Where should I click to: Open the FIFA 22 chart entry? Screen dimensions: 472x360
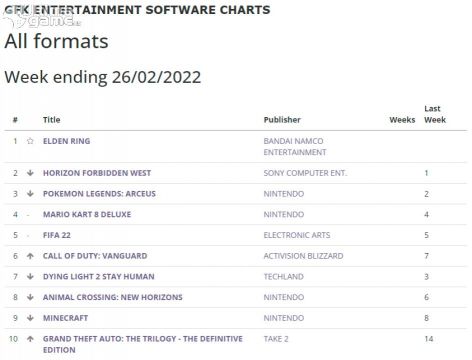pos(57,235)
